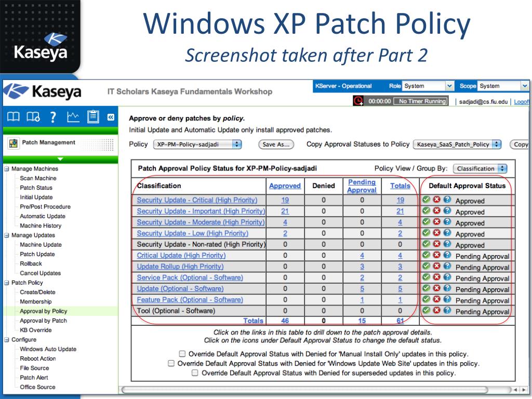Click green check for Service Pack row
This screenshot has height=399, width=532.
point(427,277)
